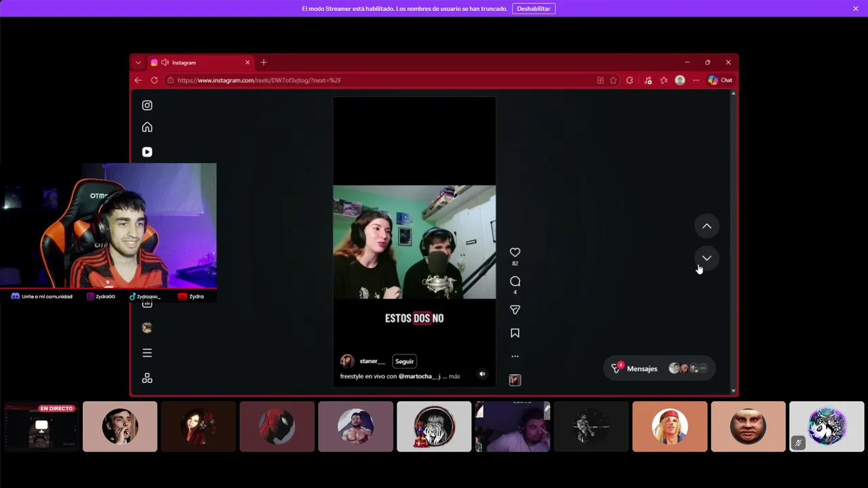
Task: Open browser Settings and more ellipsis
Action: 696,80
